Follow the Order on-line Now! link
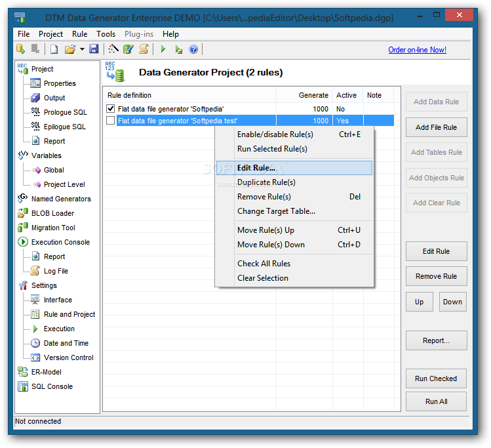Image resolution: width=491 pixels, height=448 pixels. (x=417, y=50)
